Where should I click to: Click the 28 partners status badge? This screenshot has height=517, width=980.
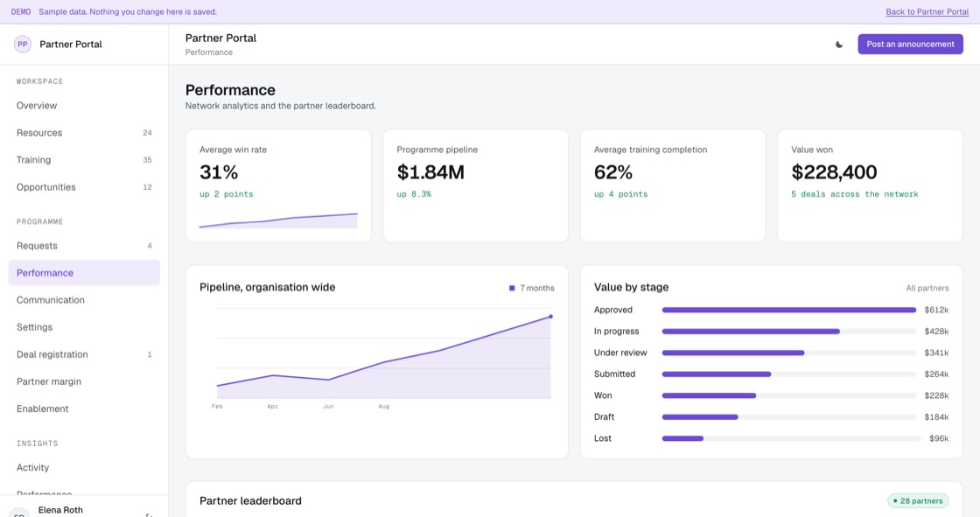tap(918, 500)
